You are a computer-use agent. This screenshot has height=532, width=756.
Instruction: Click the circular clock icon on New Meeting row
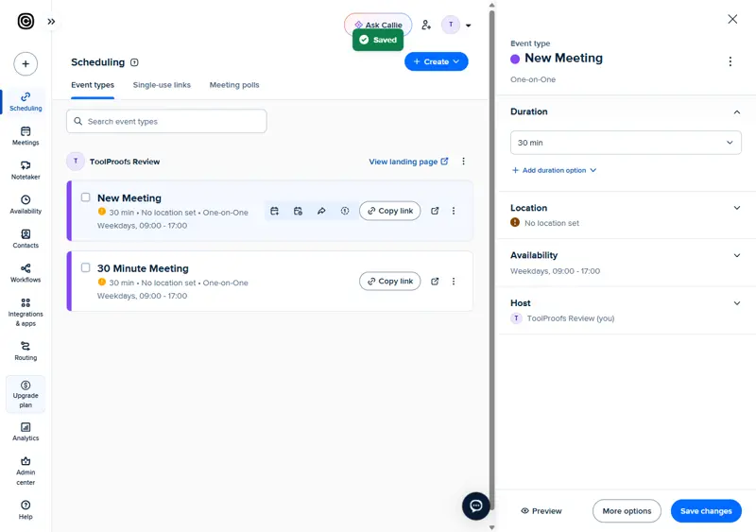point(345,211)
